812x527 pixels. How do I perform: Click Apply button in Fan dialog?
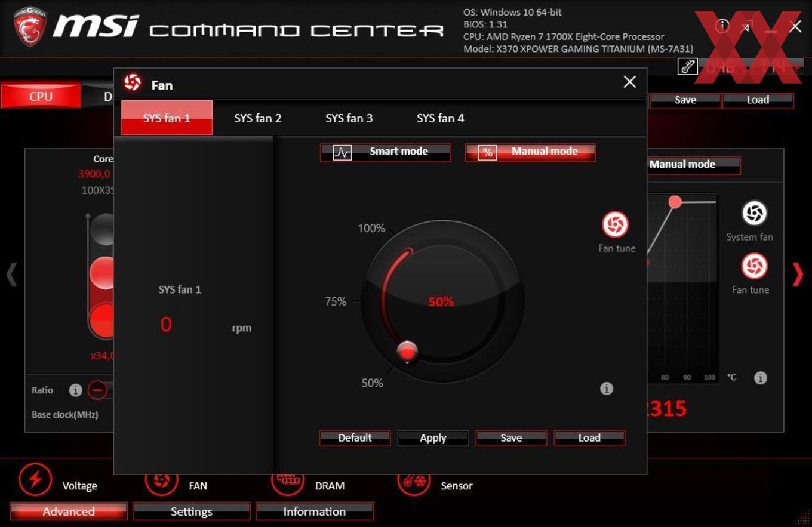(433, 437)
